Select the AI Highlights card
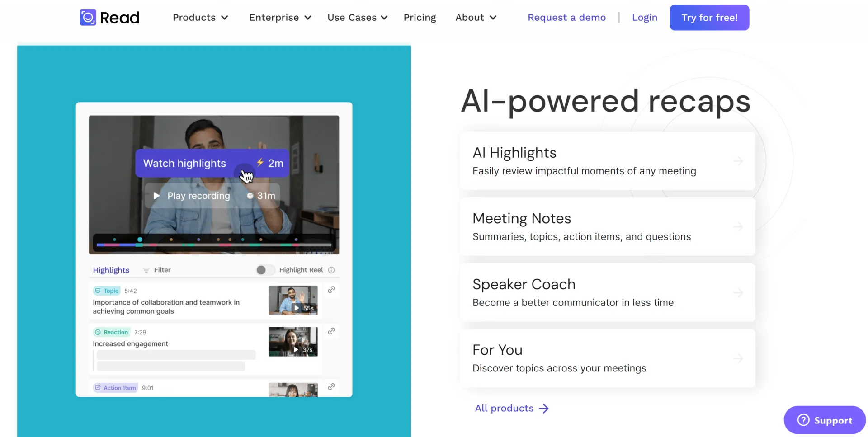Screen dimensions: 868x437 point(608,161)
